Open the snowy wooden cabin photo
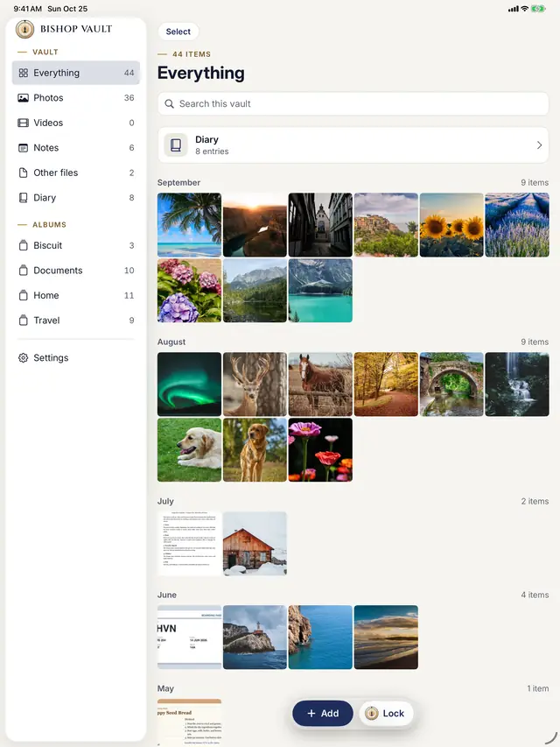The image size is (560, 747). 255,544
